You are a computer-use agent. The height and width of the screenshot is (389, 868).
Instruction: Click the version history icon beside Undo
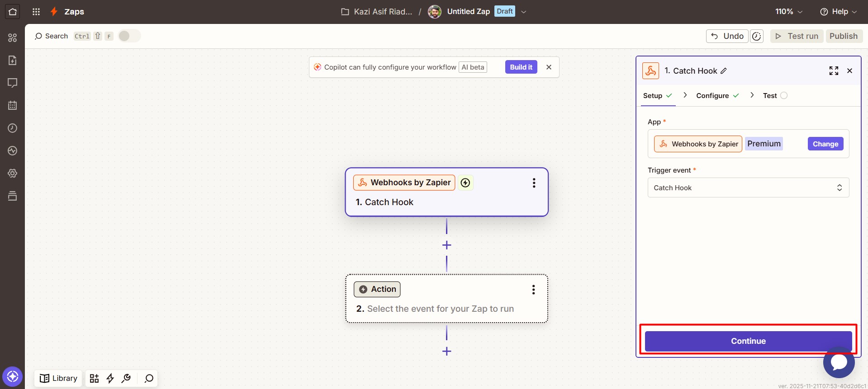click(757, 36)
